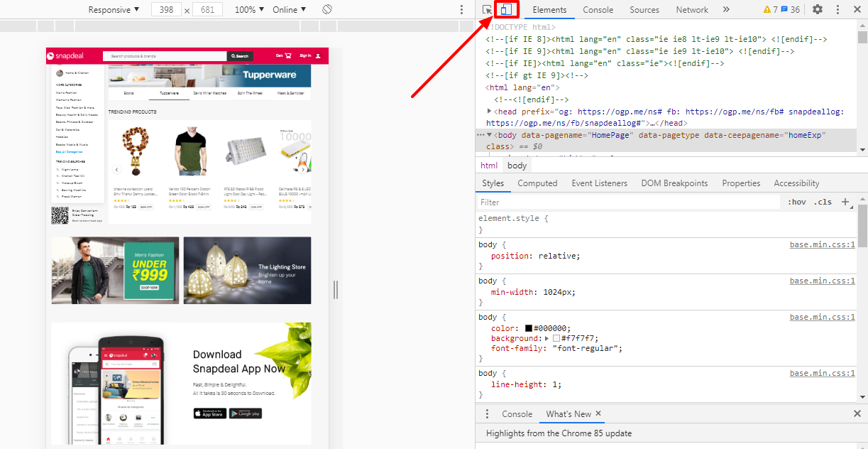
Task: Show next trending products arrow
Action: 302,169
